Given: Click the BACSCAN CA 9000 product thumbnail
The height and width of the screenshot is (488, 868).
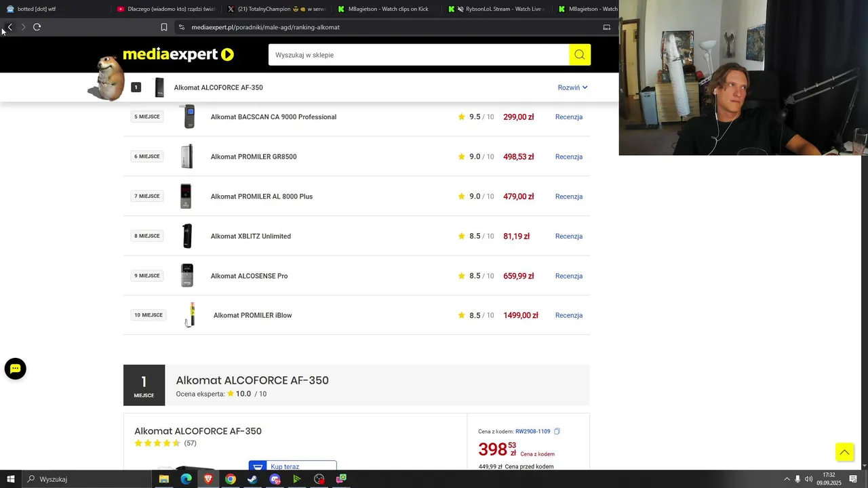Looking at the screenshot, I should click(189, 117).
